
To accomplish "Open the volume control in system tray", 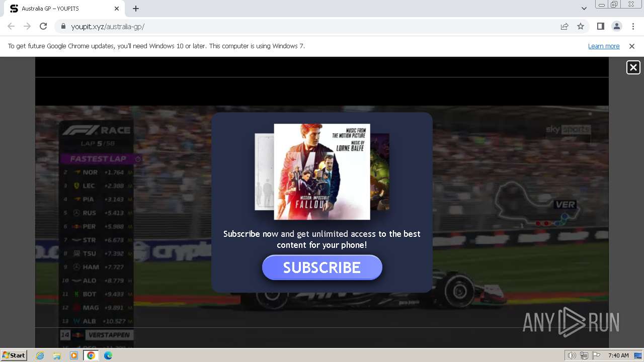I will tap(572, 355).
